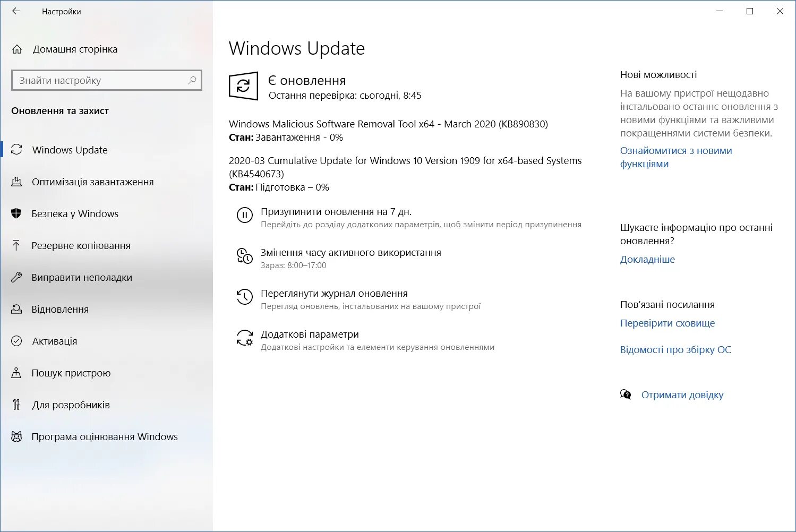
Task: Click the help chat bubble icon
Action: pos(626,394)
